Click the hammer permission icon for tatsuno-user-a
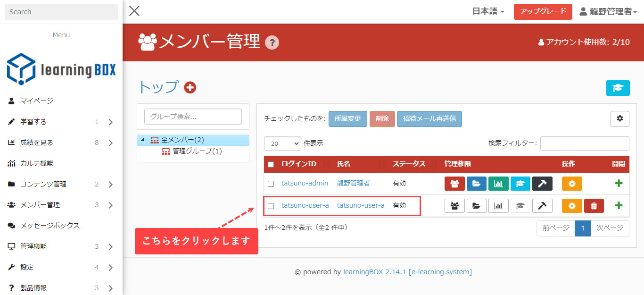The image size is (644, 295). [542, 206]
